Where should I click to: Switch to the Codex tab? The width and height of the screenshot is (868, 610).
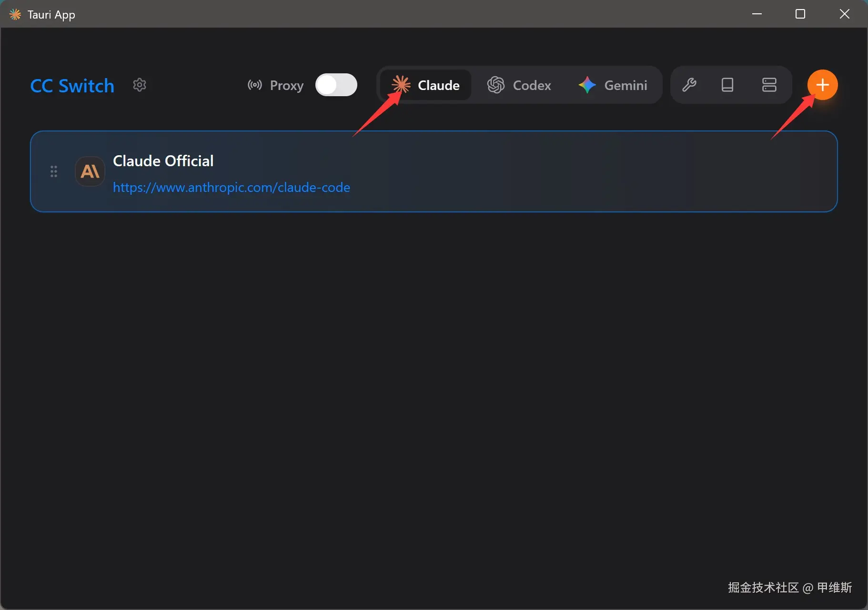519,85
